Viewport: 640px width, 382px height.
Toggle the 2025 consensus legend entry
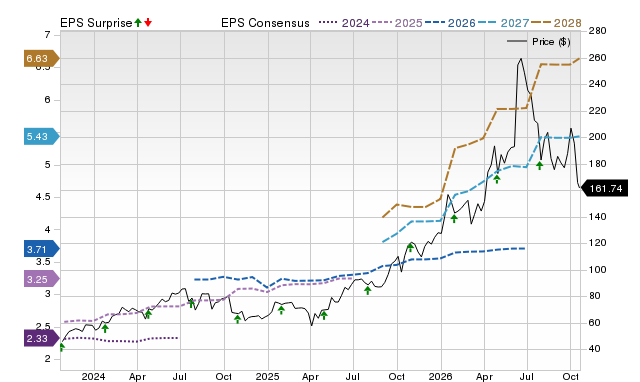pos(397,23)
